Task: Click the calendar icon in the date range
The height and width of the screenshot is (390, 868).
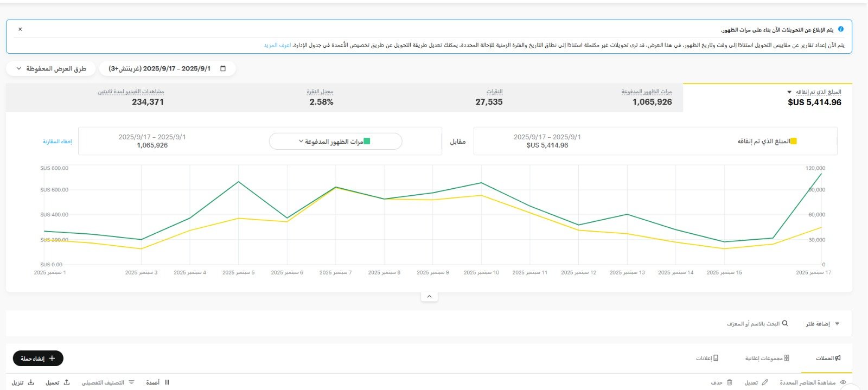Action: 223,69
